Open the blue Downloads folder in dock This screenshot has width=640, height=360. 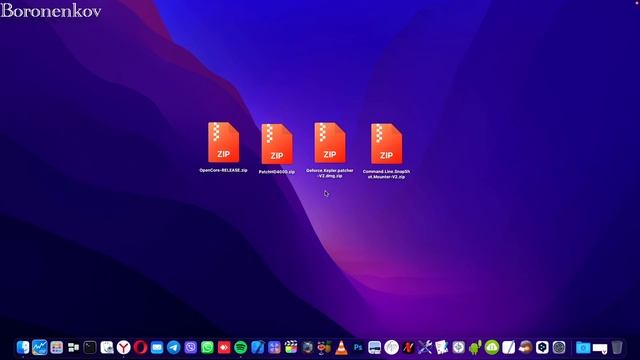(583, 347)
